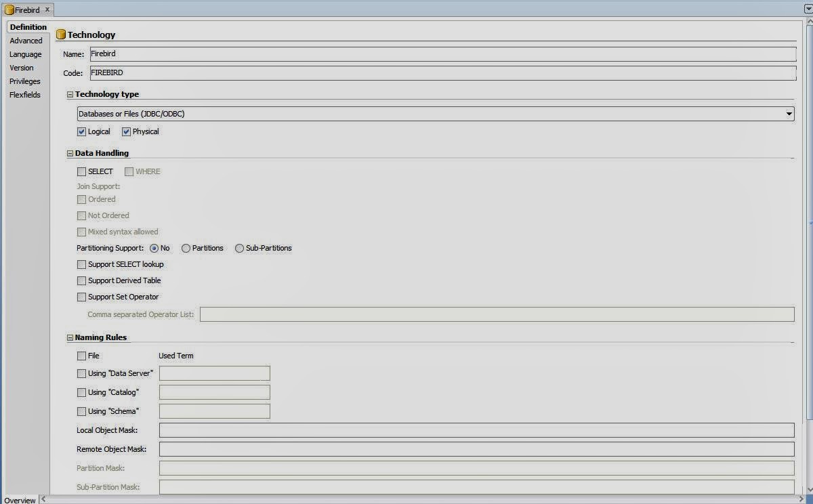Screen dimensions: 813x504
Task: Open the Definition side tab
Action: (28, 27)
